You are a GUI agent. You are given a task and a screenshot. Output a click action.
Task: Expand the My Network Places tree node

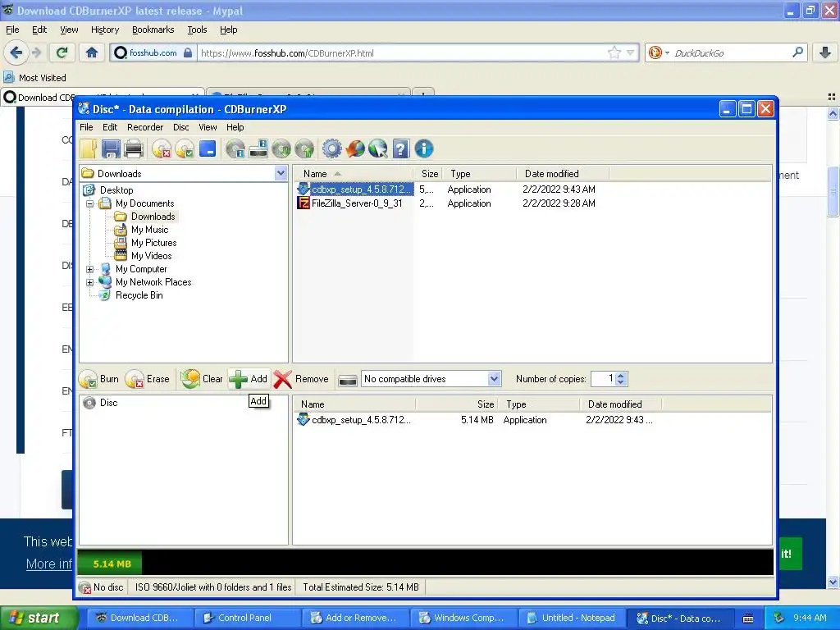[x=90, y=282]
